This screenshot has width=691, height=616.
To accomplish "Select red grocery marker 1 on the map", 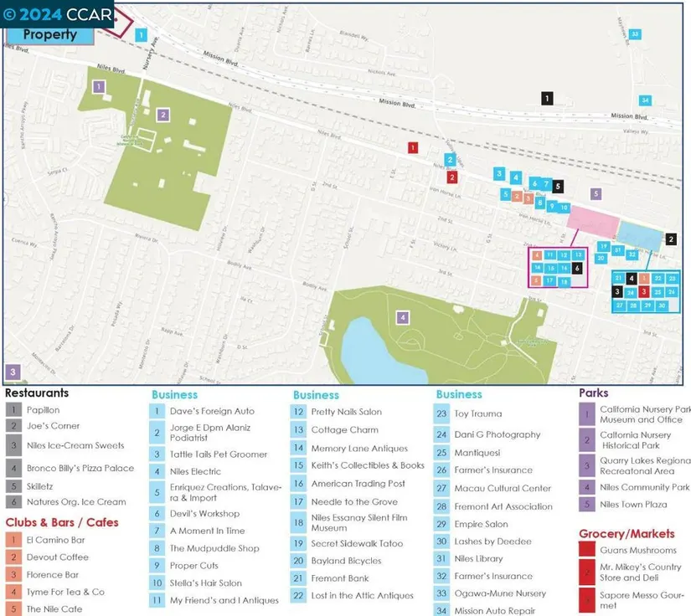I will point(412,148).
